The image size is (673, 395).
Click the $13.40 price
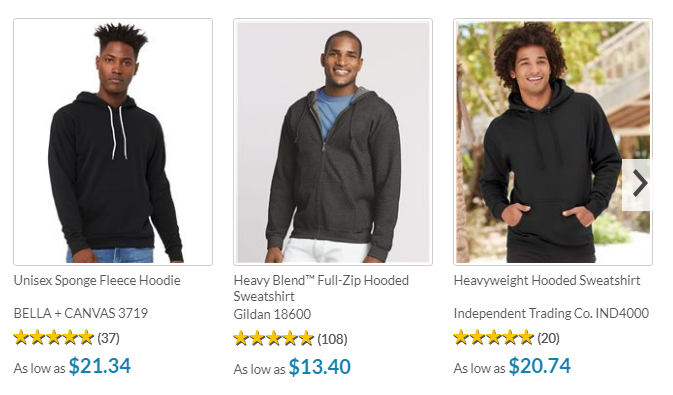point(320,367)
